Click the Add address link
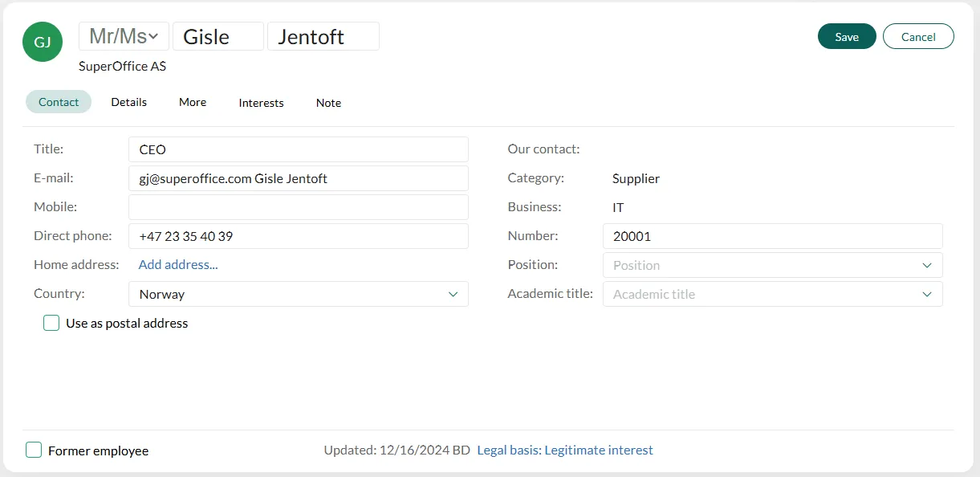980x477 pixels. tap(178, 264)
